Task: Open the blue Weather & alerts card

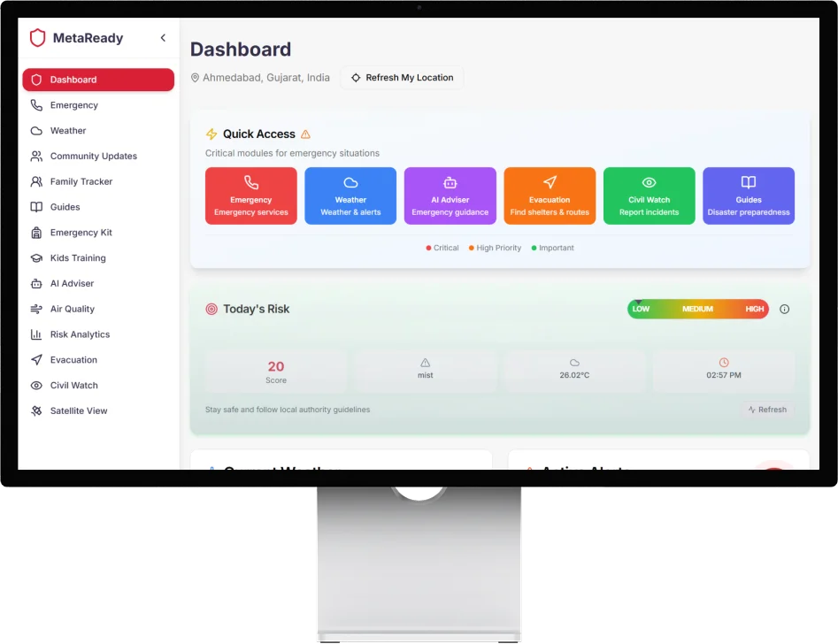Action: pyautogui.click(x=350, y=195)
